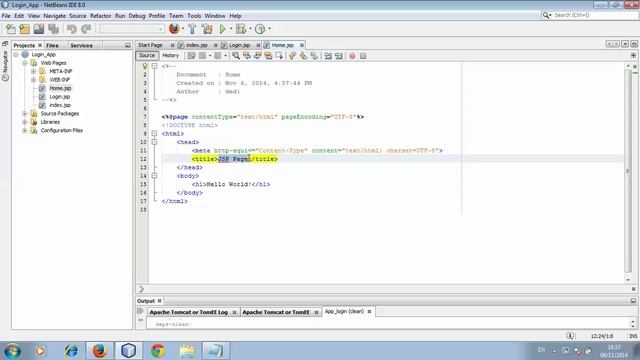Viewport: 640px width, 360px height.
Task: Click the Firefox browser selection icon
Action: [174, 29]
